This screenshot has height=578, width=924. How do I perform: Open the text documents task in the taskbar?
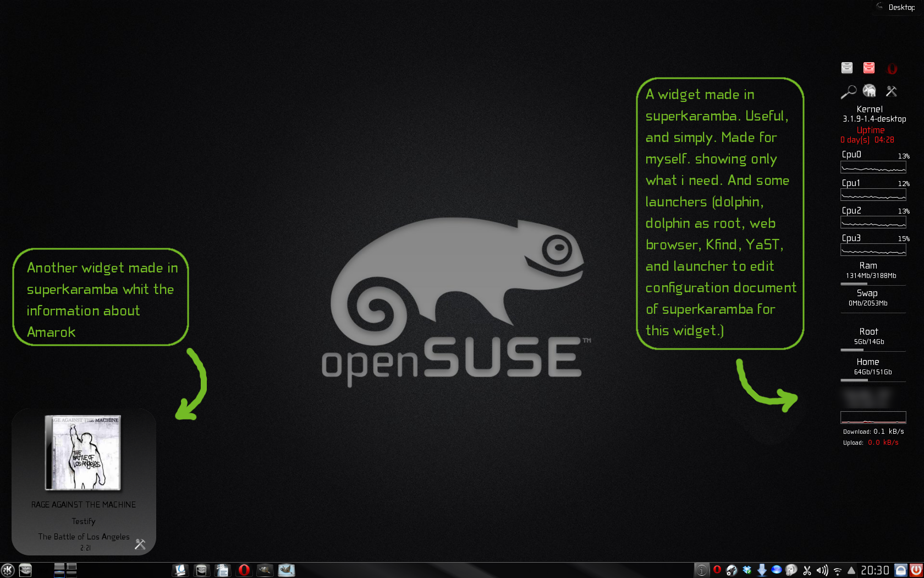point(222,570)
